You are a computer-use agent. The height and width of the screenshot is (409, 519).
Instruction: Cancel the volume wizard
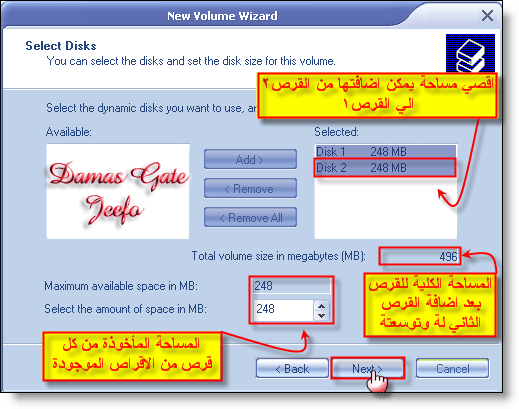pyautogui.click(x=452, y=368)
